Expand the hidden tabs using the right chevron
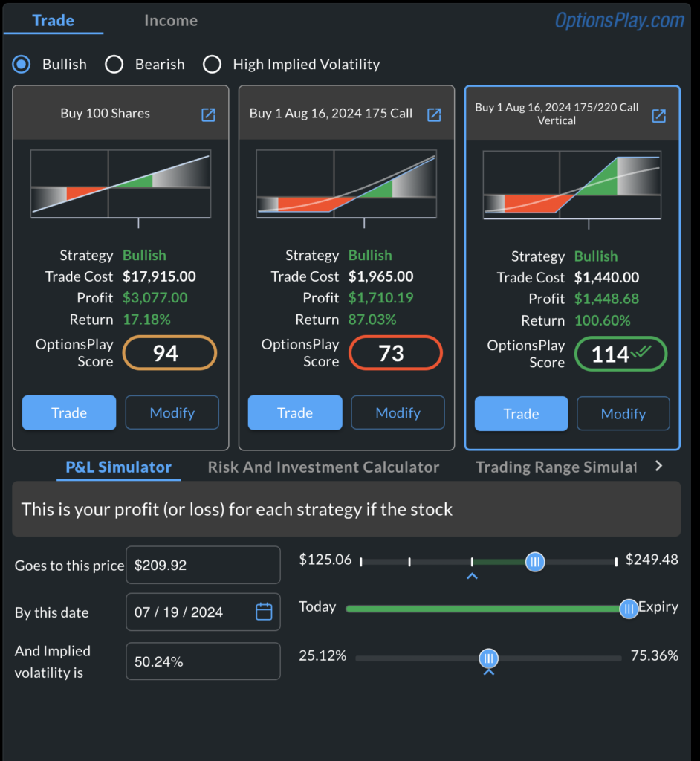Screen dimensions: 700x761 click(657, 467)
